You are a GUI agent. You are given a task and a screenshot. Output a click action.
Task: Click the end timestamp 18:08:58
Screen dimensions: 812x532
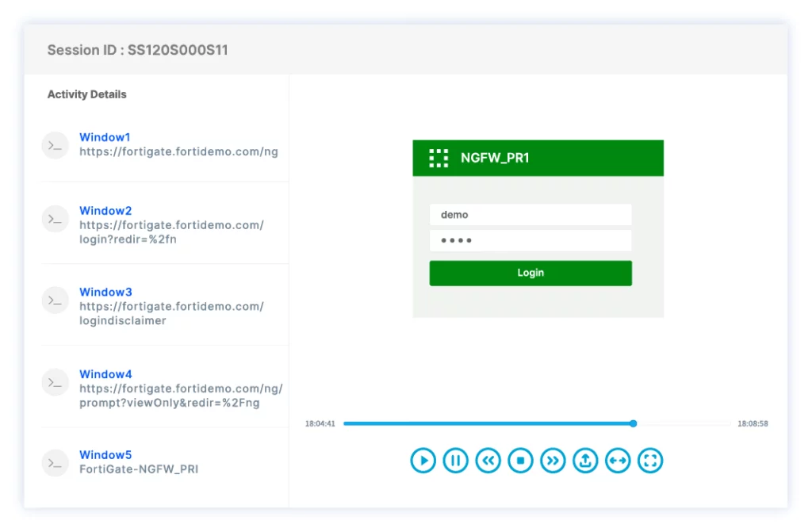pos(753,423)
